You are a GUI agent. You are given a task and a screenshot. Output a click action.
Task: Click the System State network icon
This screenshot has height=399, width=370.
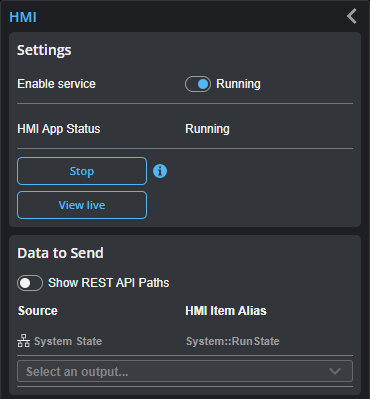coord(23,341)
